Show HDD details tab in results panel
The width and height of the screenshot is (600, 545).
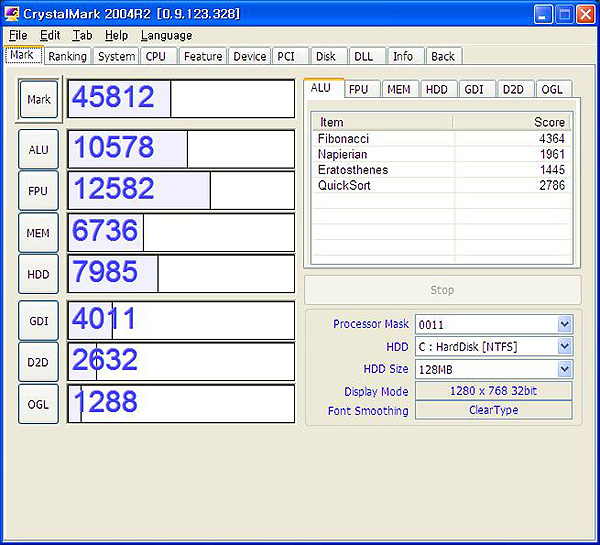439,89
